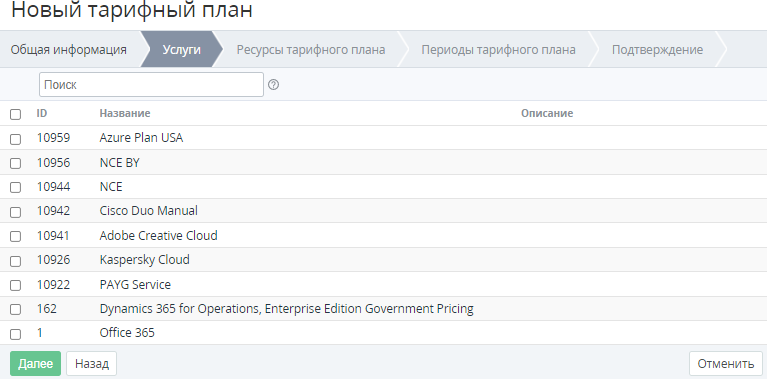The image size is (767, 379).
Task: Check the Office 365 checkbox
Action: click(16, 334)
